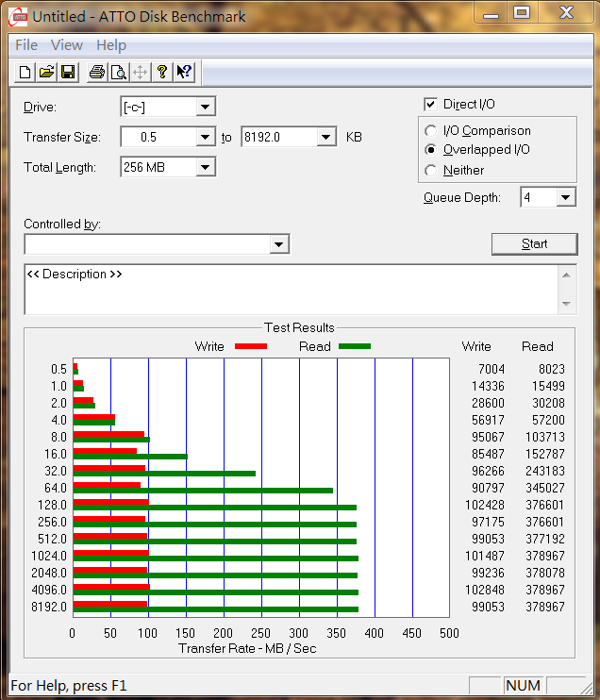This screenshot has width=600, height=700.
Task: Select the Overlapped I/O radio button
Action: [430, 150]
